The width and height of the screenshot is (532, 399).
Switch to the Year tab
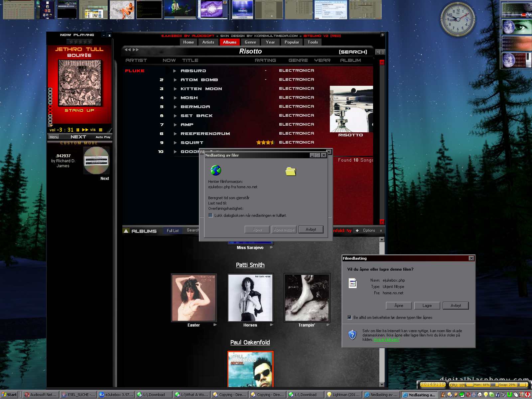click(x=270, y=42)
